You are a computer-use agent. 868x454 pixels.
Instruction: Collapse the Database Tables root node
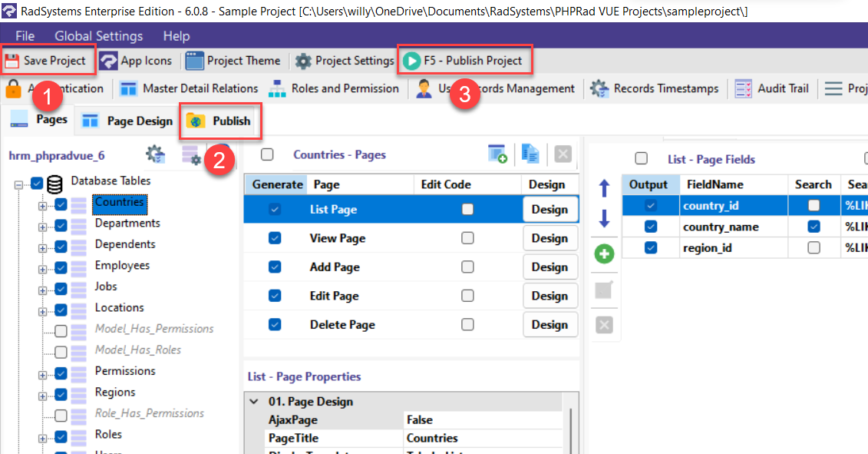[19, 184]
